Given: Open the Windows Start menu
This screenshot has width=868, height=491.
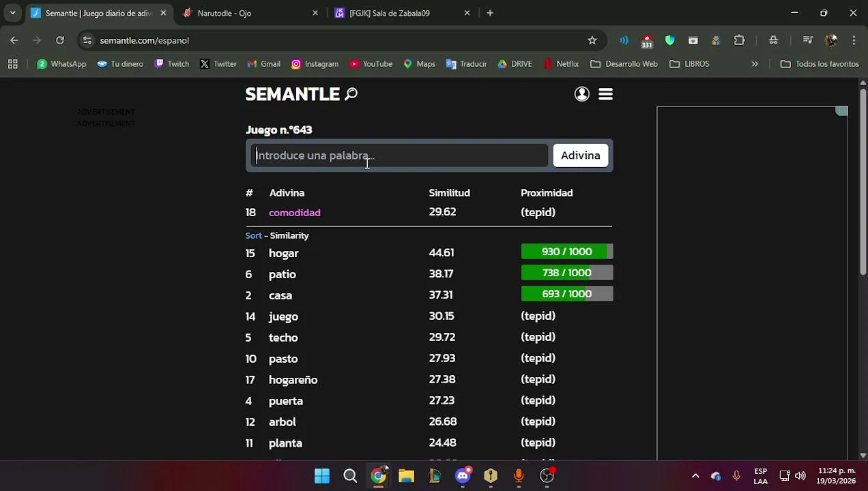Looking at the screenshot, I should [x=321, y=476].
